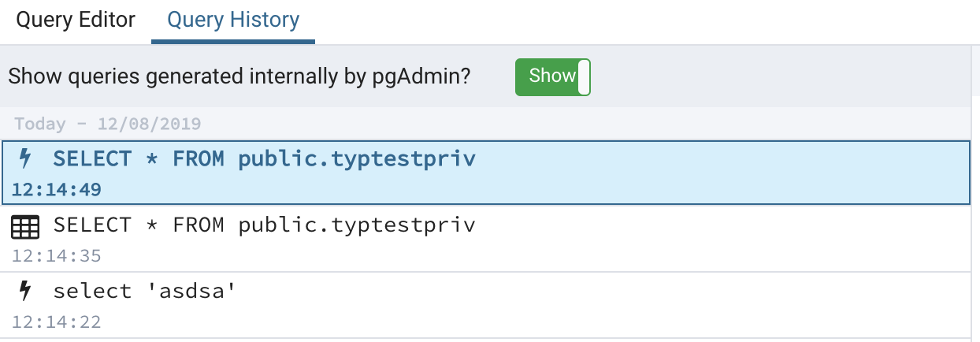
Task: Select the Query History tab
Action: 233,20
